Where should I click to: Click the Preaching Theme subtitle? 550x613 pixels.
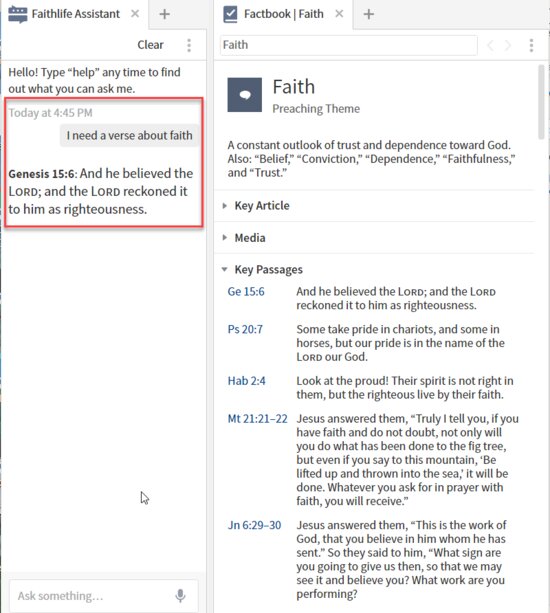[316, 109]
